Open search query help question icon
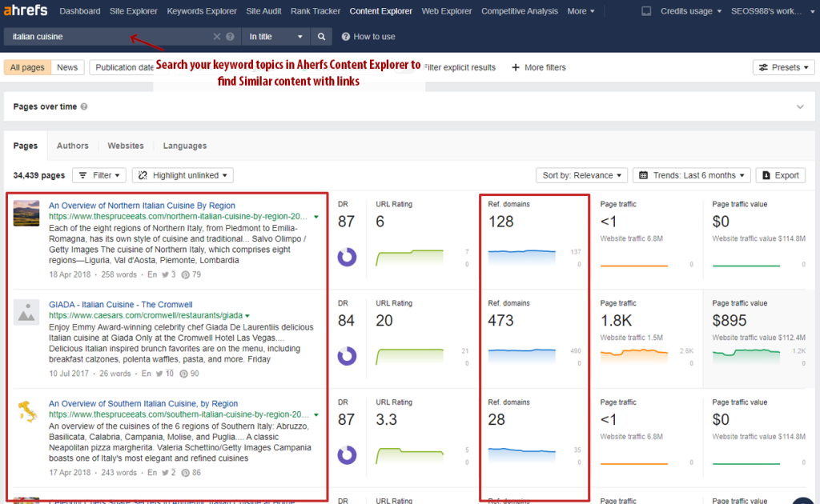 pyautogui.click(x=230, y=37)
